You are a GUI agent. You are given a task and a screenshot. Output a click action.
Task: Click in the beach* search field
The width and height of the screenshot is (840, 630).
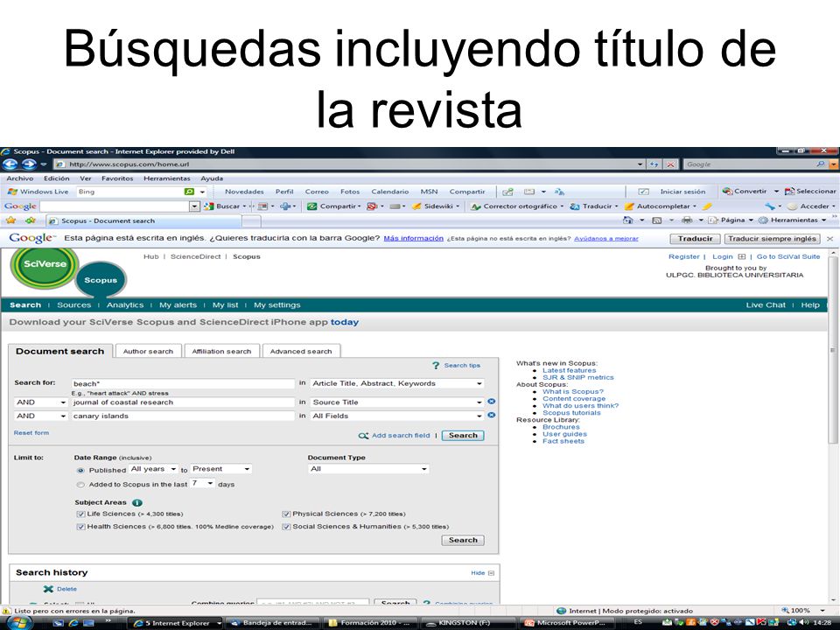coord(183,383)
